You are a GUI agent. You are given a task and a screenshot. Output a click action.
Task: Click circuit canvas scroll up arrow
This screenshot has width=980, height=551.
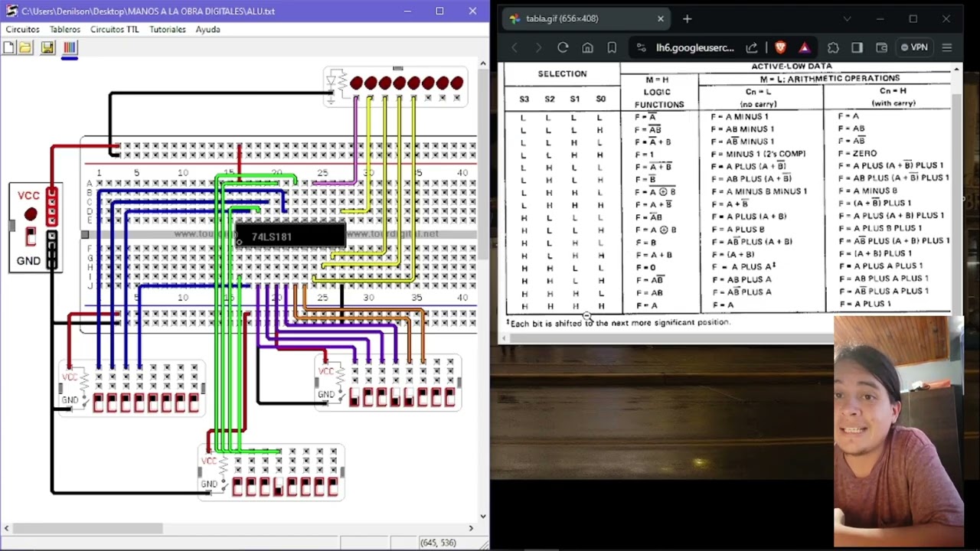[x=483, y=64]
